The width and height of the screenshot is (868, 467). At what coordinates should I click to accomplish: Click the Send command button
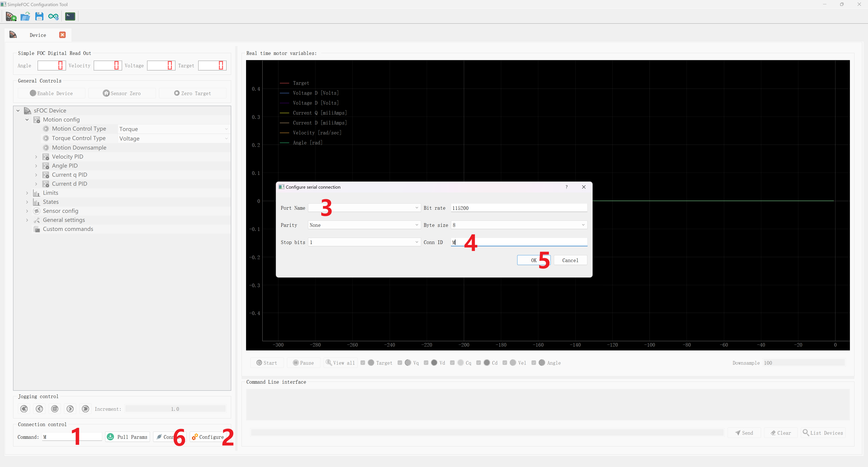pyautogui.click(x=744, y=433)
